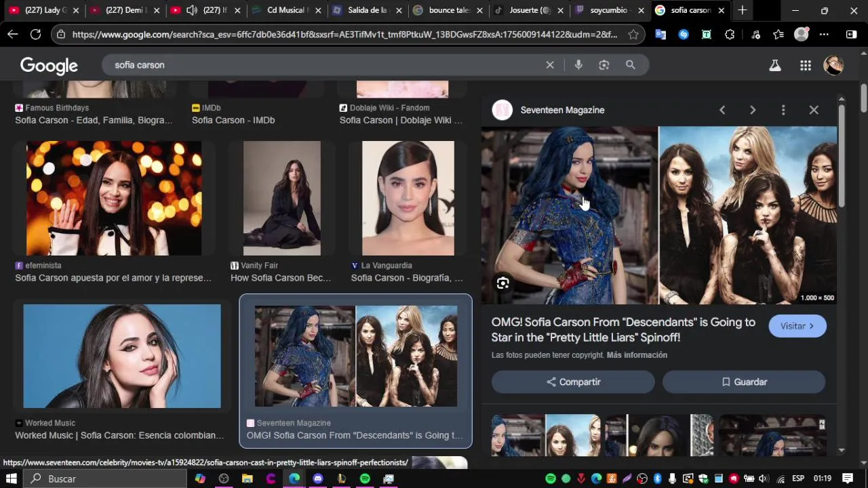Image resolution: width=868 pixels, height=488 pixels.
Task: Switch to the "soycumbio" Twitch tab
Action: coord(608,10)
